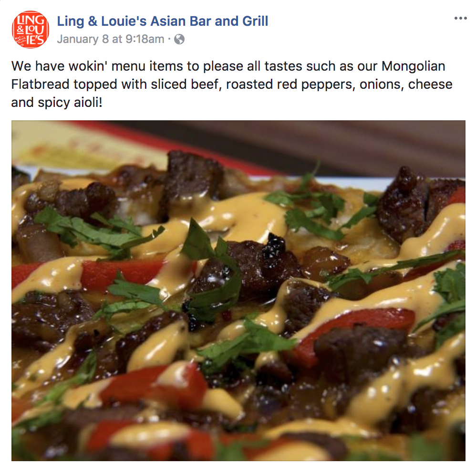
Task: Click the word "cheese" in the caption
Action: [x=431, y=84]
